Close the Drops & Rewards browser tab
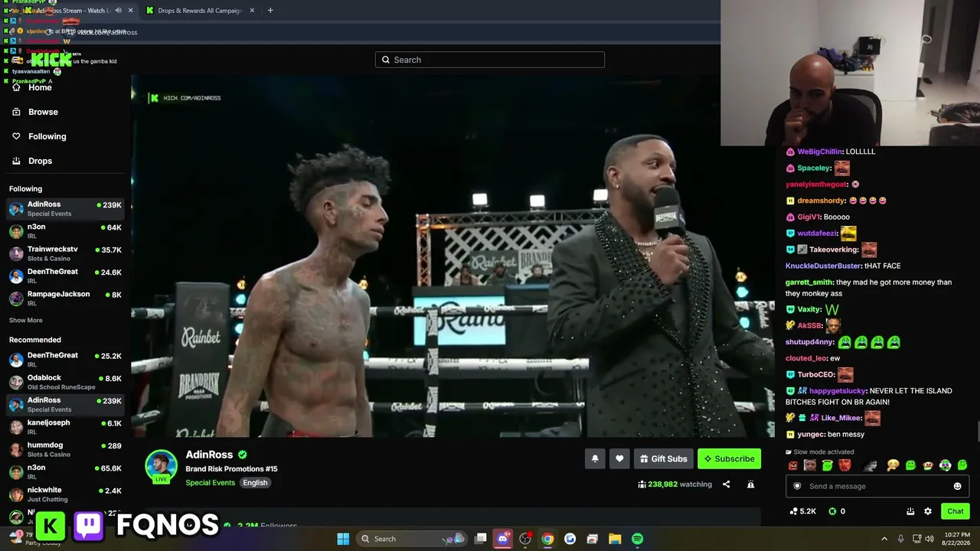The height and width of the screenshot is (551, 980). (251, 11)
